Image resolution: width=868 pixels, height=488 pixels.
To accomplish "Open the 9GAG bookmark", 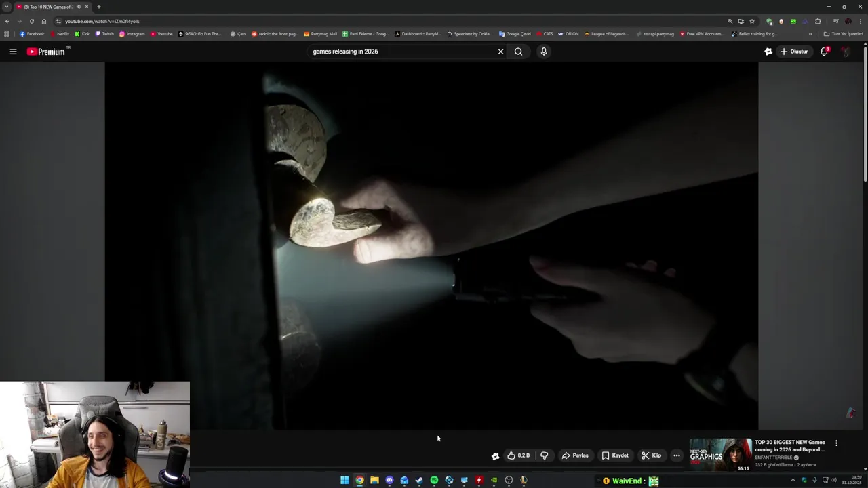I will 200,34.
